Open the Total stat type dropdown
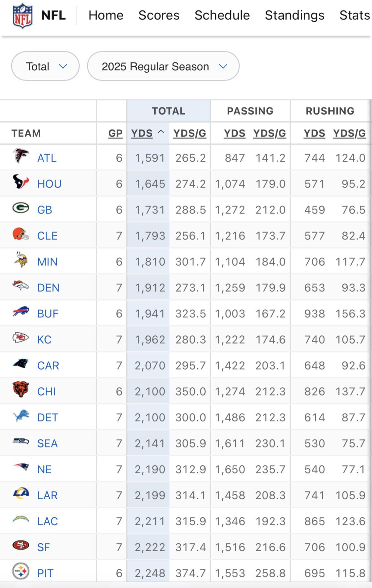This screenshot has width=372, height=588. tap(45, 66)
